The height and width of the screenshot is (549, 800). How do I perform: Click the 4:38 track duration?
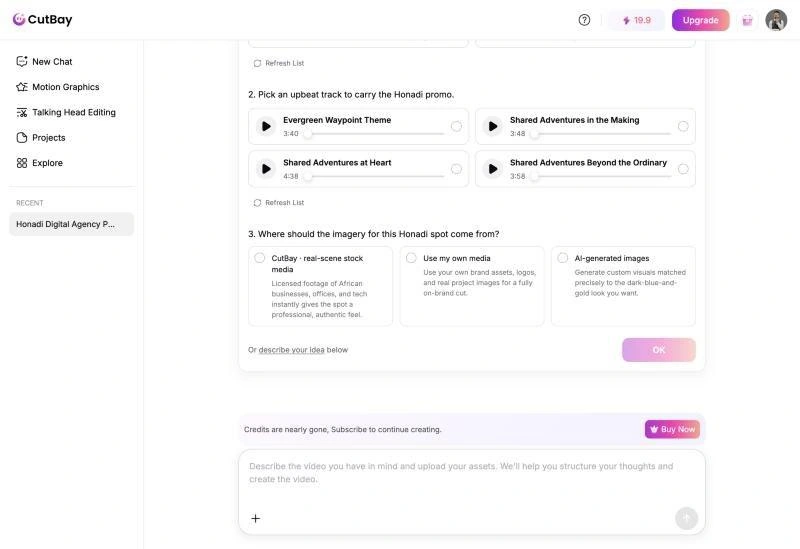pyautogui.click(x=291, y=176)
